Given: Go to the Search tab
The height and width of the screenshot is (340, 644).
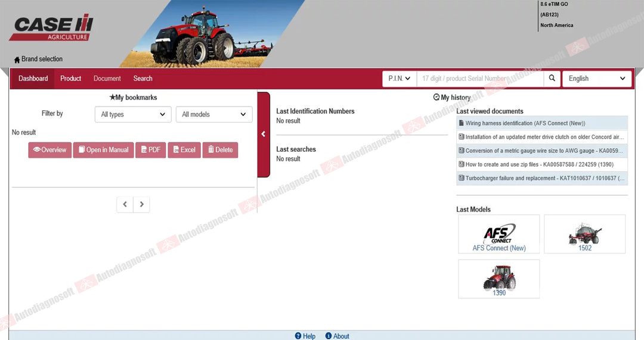Looking at the screenshot, I should (x=143, y=79).
